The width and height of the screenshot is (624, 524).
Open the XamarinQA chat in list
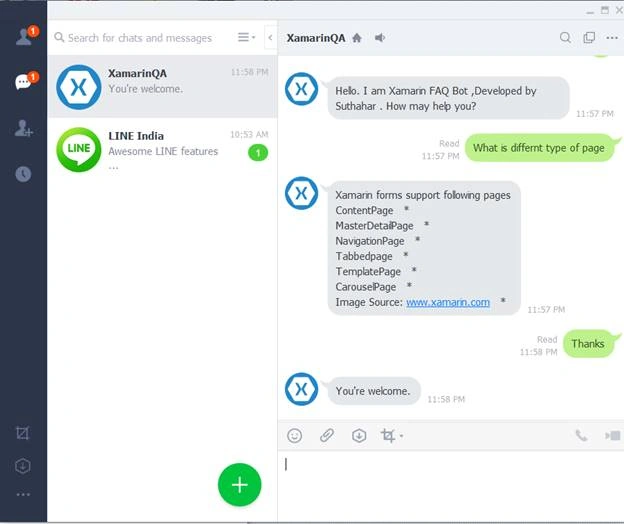[162, 86]
